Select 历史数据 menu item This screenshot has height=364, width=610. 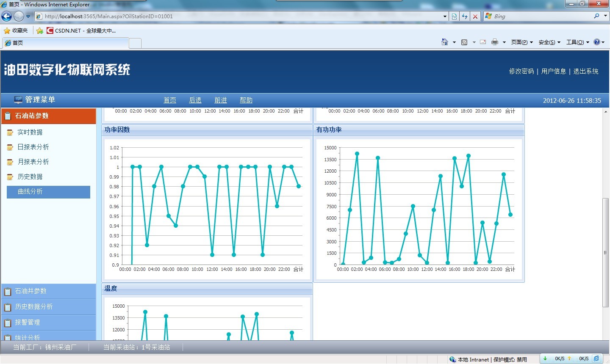pos(30,176)
